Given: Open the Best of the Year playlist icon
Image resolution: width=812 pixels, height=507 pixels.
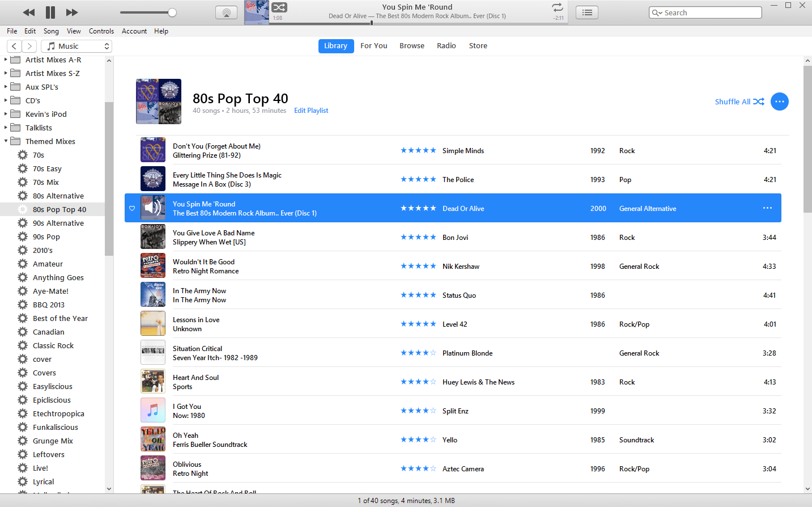Looking at the screenshot, I should [23, 318].
